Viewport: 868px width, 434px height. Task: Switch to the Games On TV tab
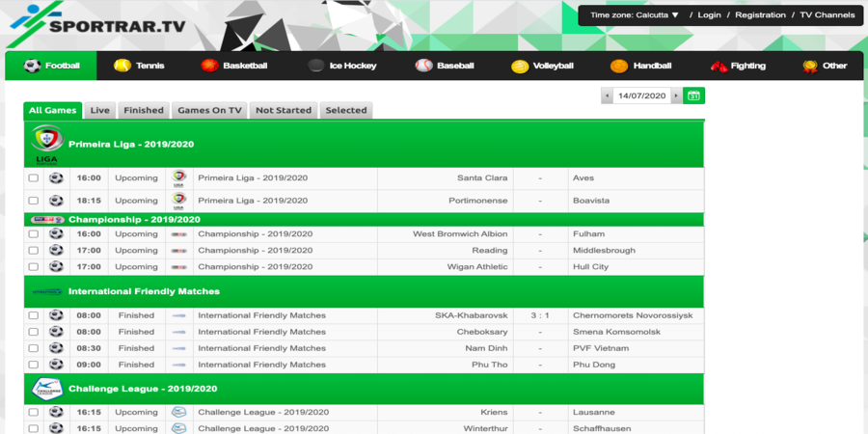point(209,110)
